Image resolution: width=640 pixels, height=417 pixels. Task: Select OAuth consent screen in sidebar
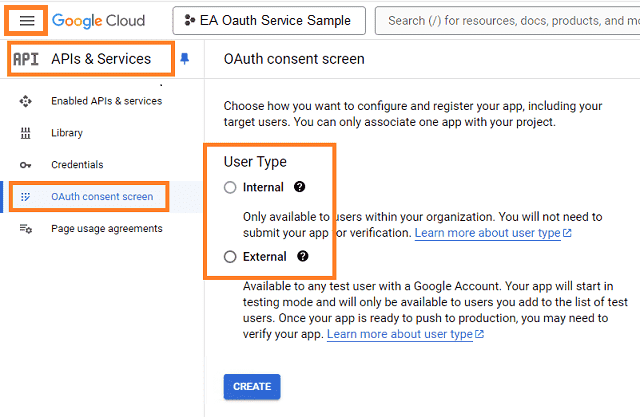point(102,197)
